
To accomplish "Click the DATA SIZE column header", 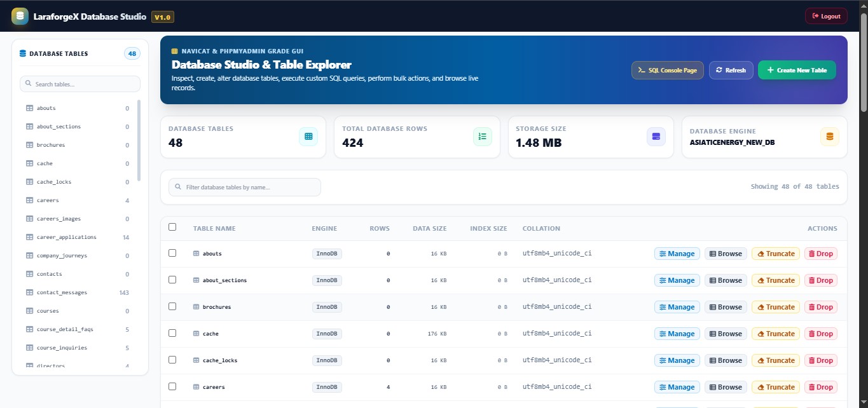I will pyautogui.click(x=429, y=229).
